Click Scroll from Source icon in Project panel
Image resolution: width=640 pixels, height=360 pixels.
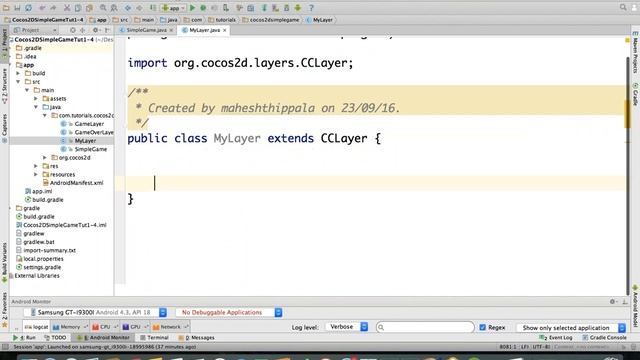(x=73, y=30)
